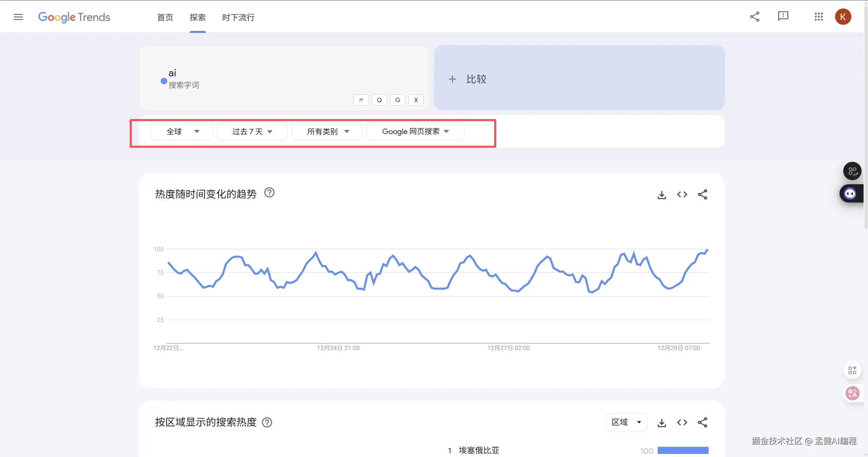Click the share icon in top header
The image size is (868, 457).
coord(755,17)
